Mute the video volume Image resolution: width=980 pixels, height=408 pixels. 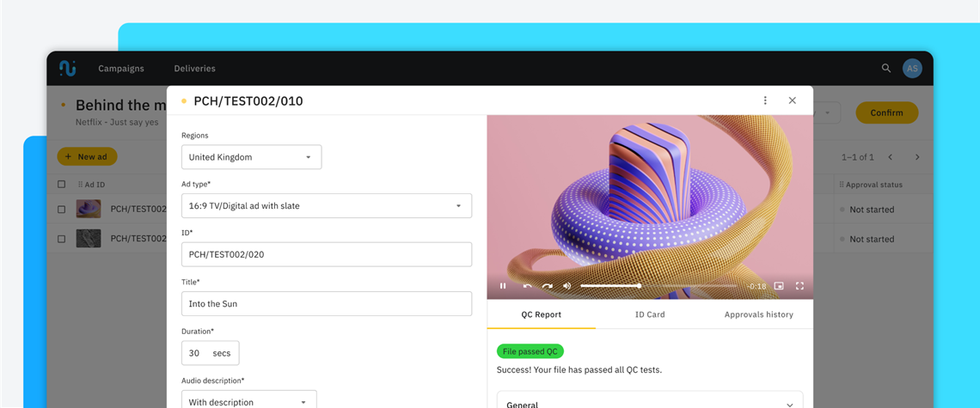567,286
